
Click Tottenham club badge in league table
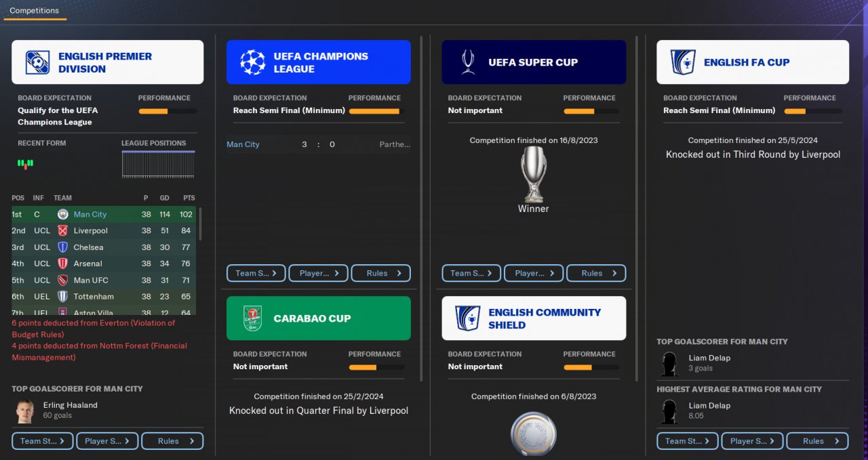[x=63, y=296]
